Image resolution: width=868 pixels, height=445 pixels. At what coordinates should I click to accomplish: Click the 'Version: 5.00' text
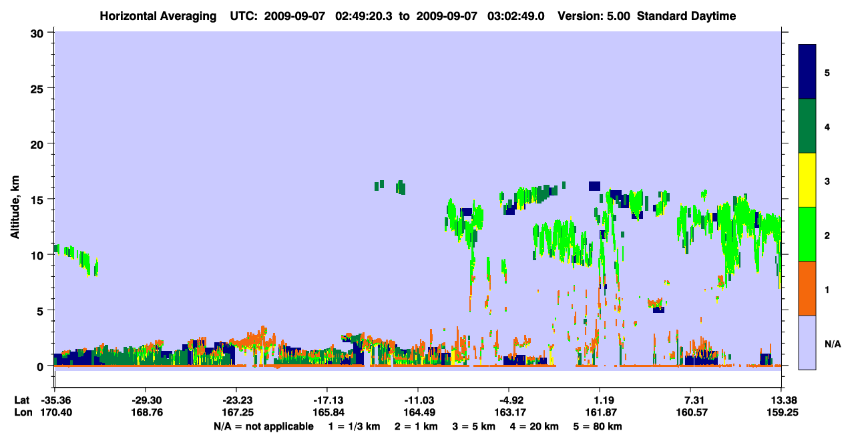[x=595, y=16]
